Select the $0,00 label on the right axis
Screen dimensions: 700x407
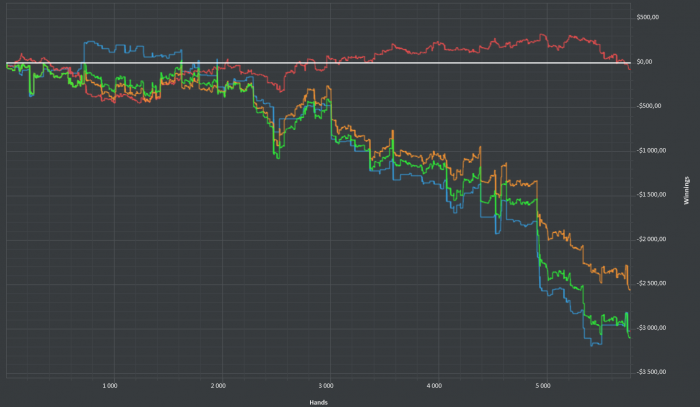tap(644, 62)
